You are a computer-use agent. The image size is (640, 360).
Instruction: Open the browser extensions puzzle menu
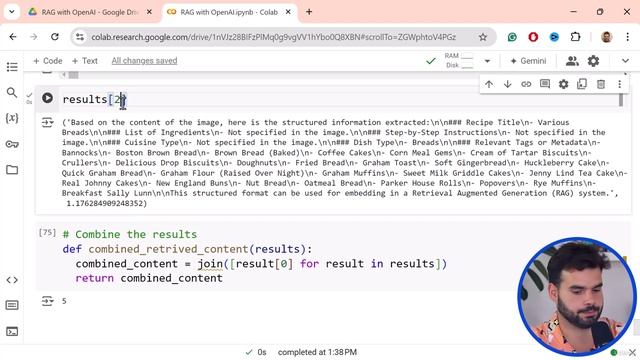tap(576, 37)
